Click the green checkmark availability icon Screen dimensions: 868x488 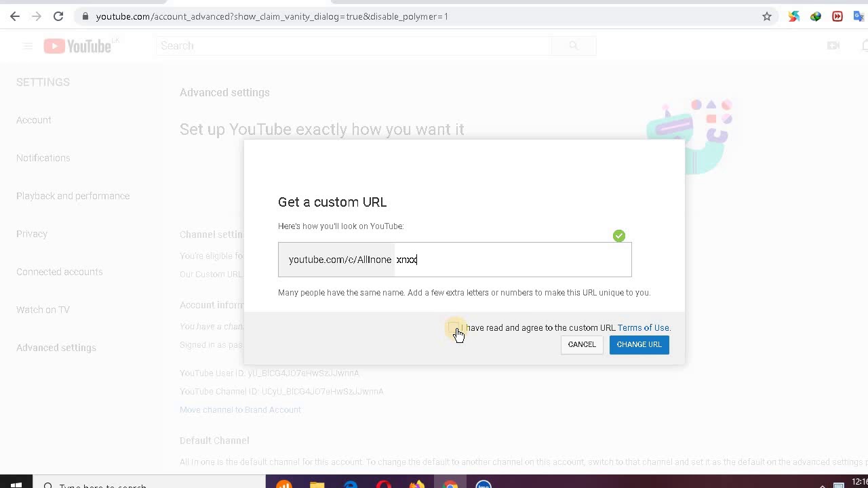[619, 236]
